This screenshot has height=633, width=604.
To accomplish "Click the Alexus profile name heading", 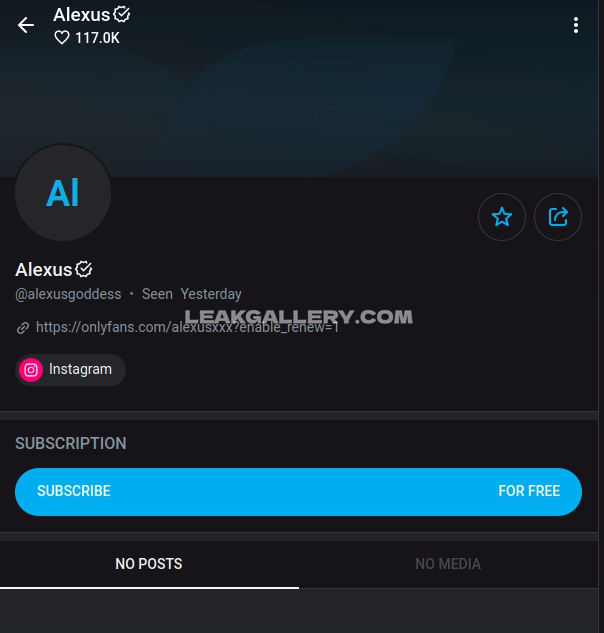I will click(x=44, y=270).
